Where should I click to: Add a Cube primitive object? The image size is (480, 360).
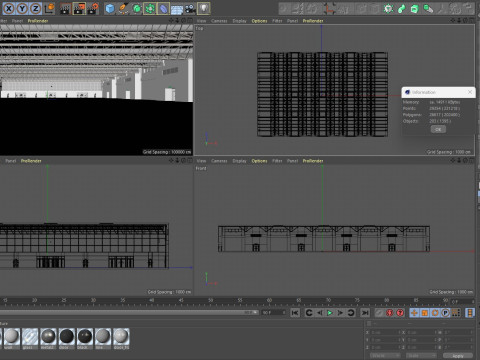tap(110, 8)
